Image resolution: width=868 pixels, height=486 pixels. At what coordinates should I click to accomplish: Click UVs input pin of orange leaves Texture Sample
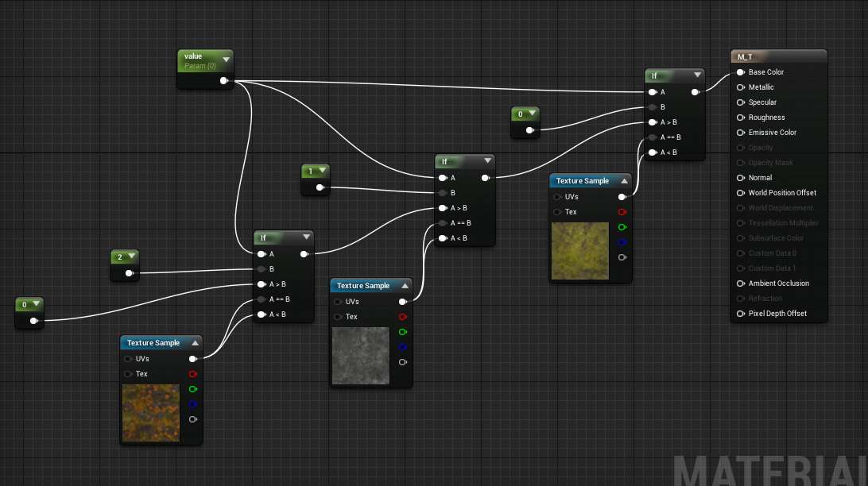(129, 359)
